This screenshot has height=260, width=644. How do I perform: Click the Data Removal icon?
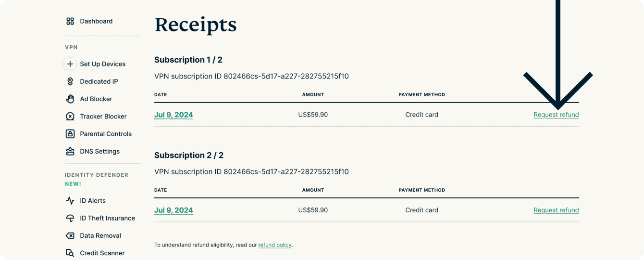pyautogui.click(x=70, y=235)
